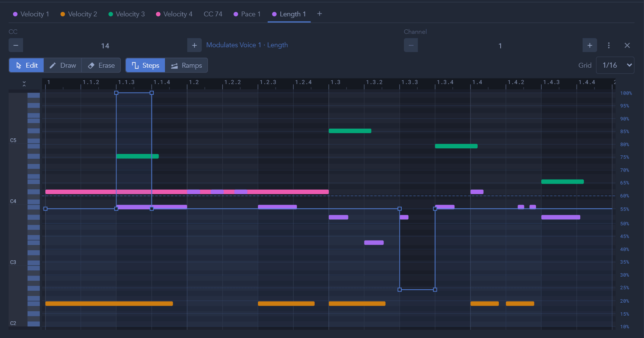
Task: Click the green note at bar 1.3
Action: point(350,131)
